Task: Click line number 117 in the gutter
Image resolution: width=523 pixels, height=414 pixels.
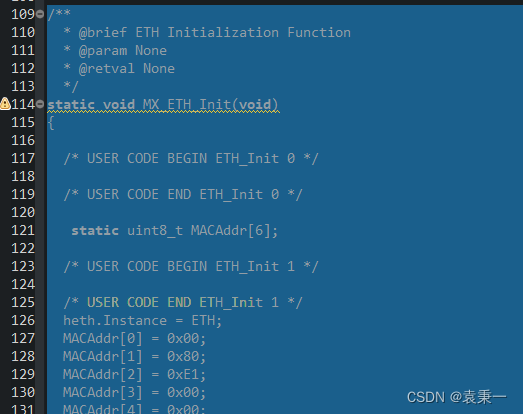Action: (23, 158)
